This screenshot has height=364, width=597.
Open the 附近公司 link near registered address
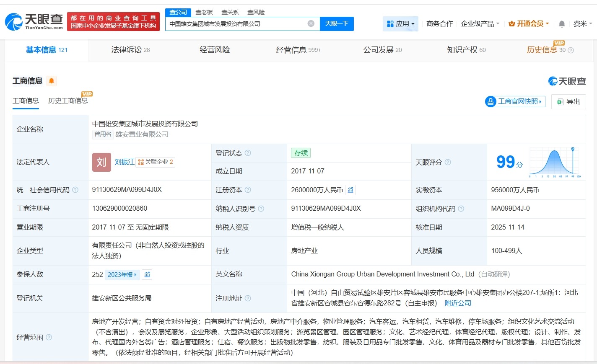(x=457, y=303)
